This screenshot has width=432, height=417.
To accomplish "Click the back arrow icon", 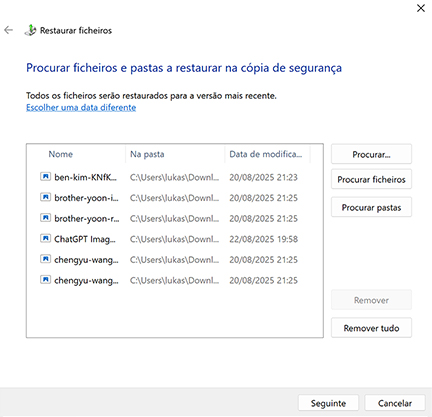I will [x=8, y=30].
